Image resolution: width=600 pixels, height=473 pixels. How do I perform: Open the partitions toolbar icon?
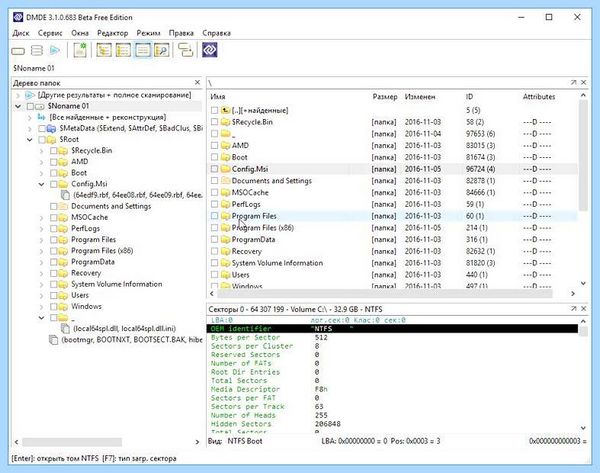click(x=37, y=51)
